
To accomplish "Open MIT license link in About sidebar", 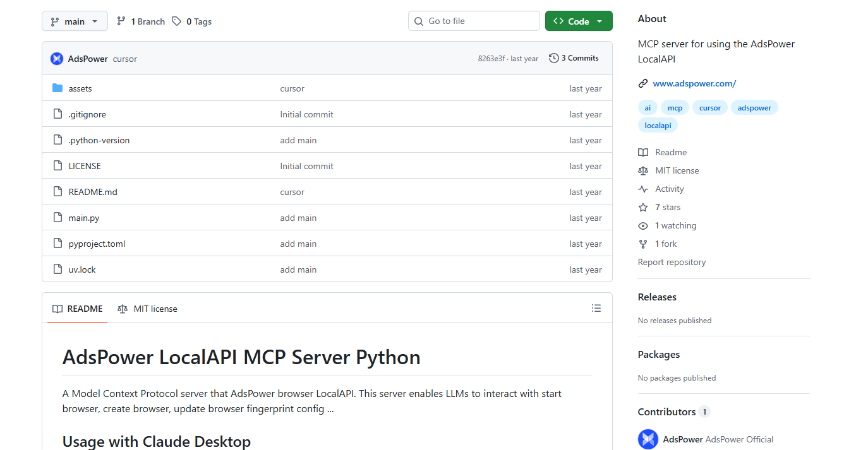I will click(677, 170).
